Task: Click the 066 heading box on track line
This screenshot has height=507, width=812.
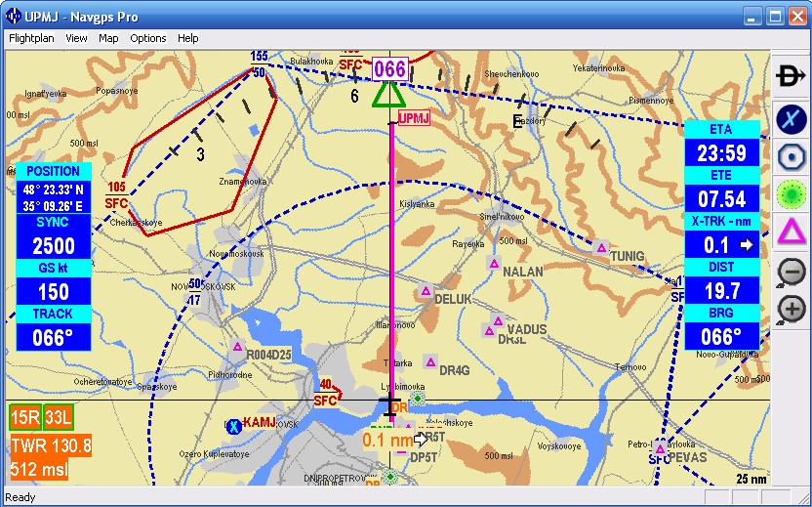Action: tap(389, 69)
